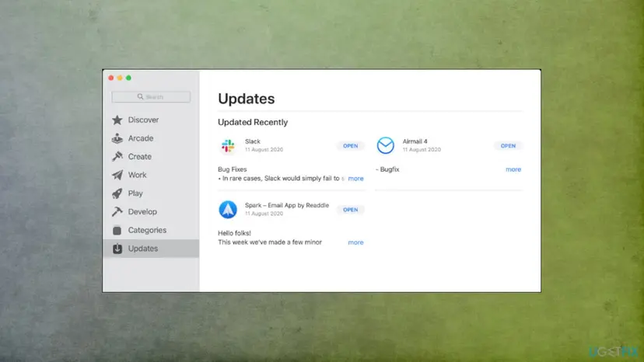Screen dimensions: 644x362
Task: Click the Work paper plane icon
Action: click(x=117, y=175)
